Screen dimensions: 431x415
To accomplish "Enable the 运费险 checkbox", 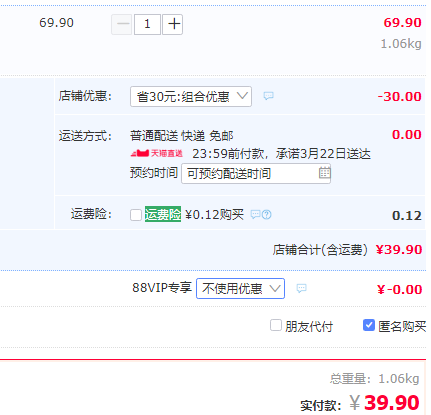I will 136,215.
